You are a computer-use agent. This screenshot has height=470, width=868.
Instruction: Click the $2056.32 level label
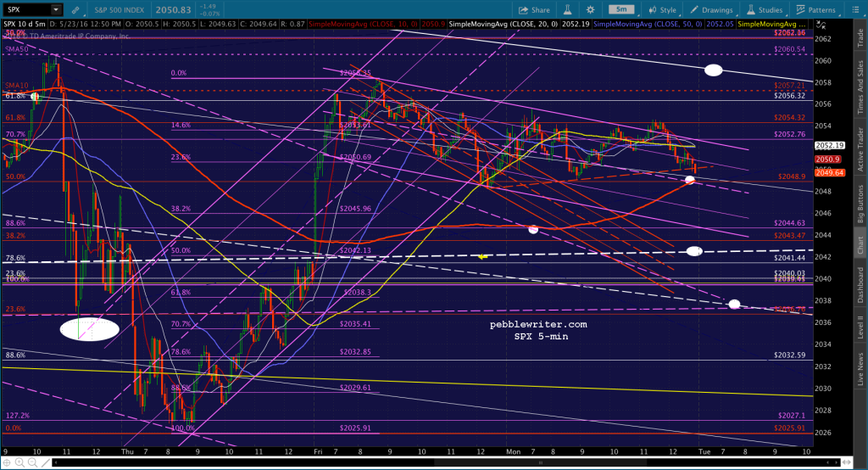point(790,96)
